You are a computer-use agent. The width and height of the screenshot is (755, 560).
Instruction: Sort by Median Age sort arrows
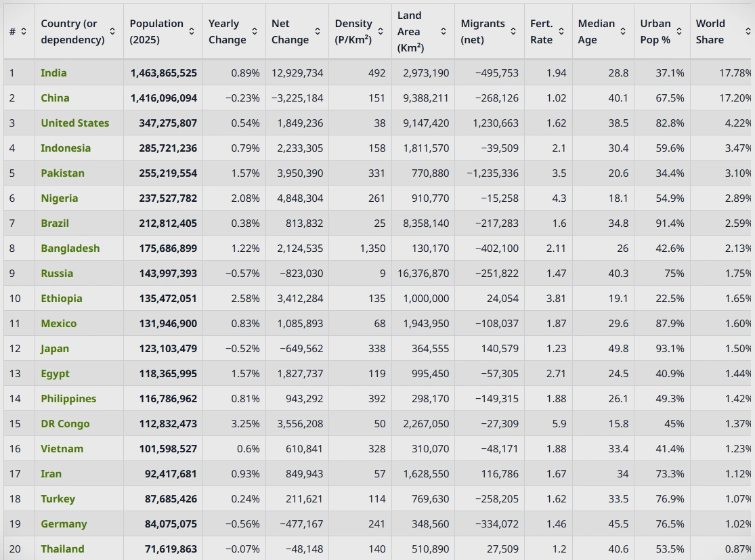point(623,31)
